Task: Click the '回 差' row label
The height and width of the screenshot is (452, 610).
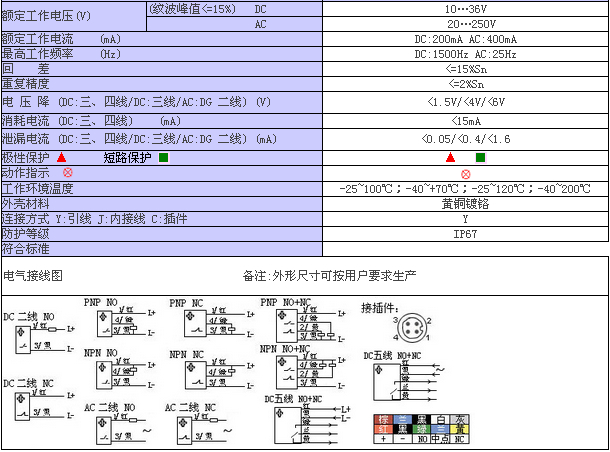Action: click(26, 69)
